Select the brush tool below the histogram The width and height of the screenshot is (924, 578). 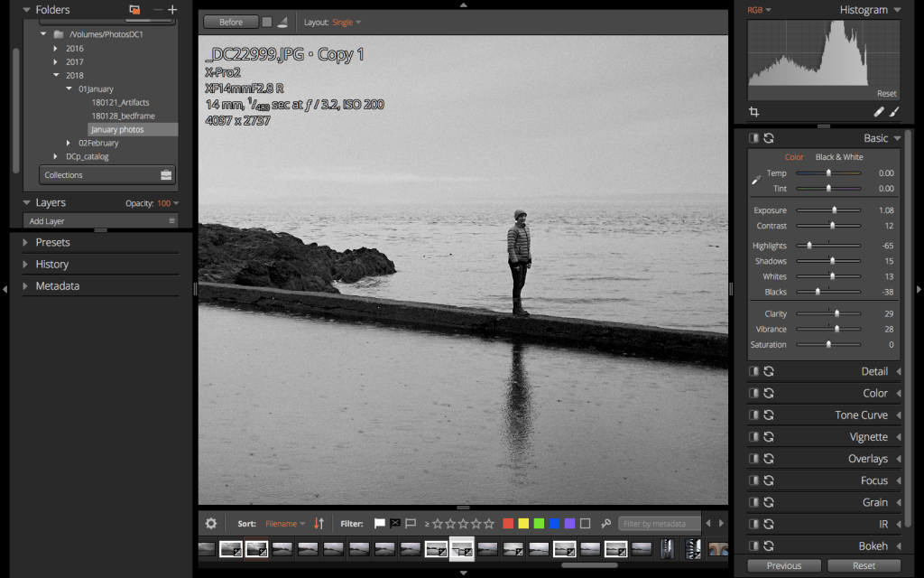coord(895,112)
